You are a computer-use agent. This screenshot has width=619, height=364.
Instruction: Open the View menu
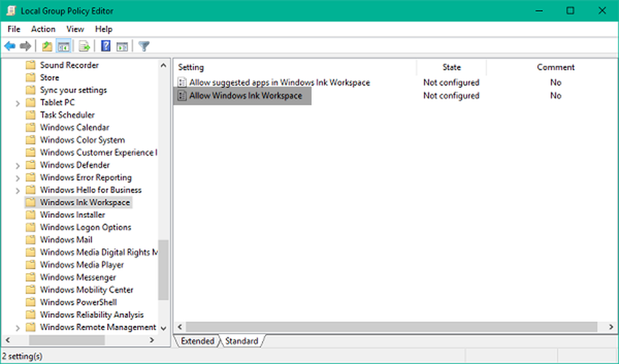pos(75,29)
